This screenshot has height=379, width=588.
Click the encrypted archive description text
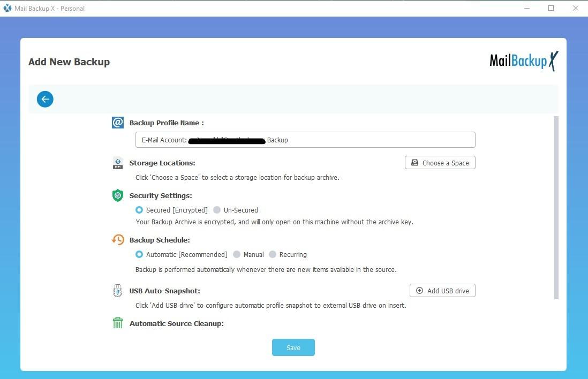(x=275, y=222)
